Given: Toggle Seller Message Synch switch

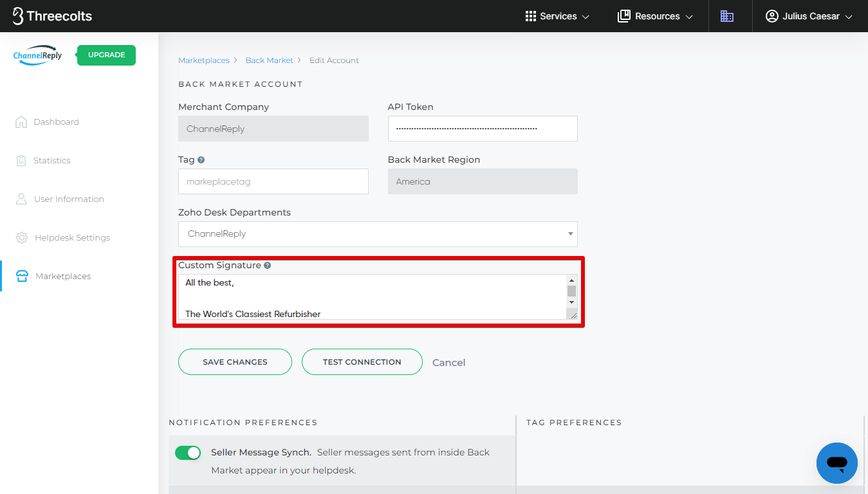Looking at the screenshot, I should [x=188, y=453].
